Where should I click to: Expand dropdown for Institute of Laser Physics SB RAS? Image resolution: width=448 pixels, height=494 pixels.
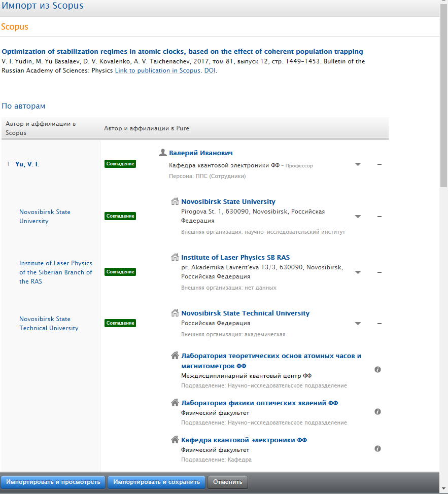(358, 272)
